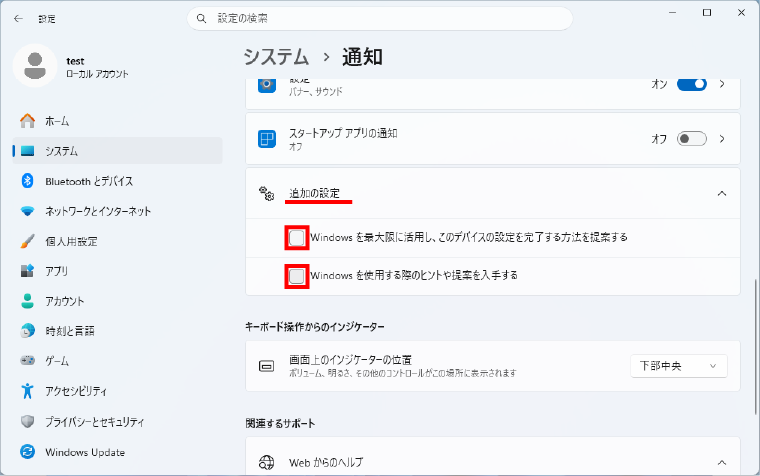This screenshot has width=760, height=476.
Task: Turn on スタートアップ アプリの通知 toggle
Action: click(x=692, y=139)
